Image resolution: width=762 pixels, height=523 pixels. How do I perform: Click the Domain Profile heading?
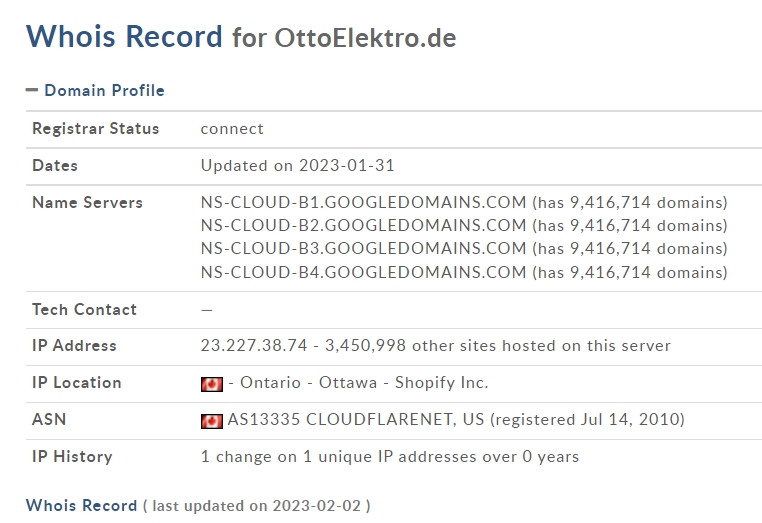point(104,90)
